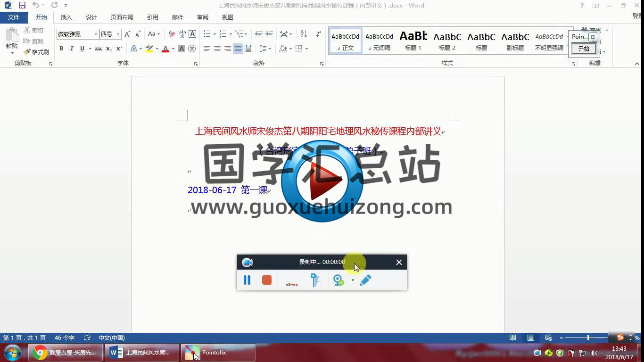Image resolution: width=644 pixels, height=362 pixels.
Task: Save the document with the floppy icon
Action: pyautogui.click(x=22, y=5)
